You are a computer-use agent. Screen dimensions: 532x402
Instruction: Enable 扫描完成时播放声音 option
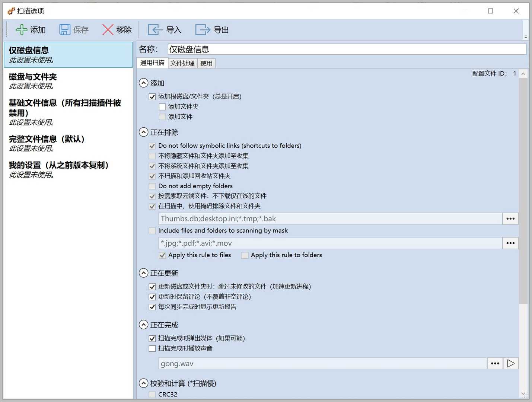coord(152,348)
